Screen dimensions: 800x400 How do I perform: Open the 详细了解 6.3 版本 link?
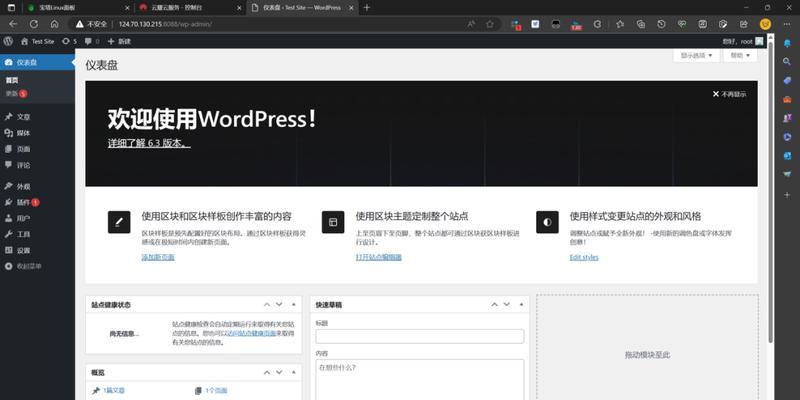click(149, 143)
